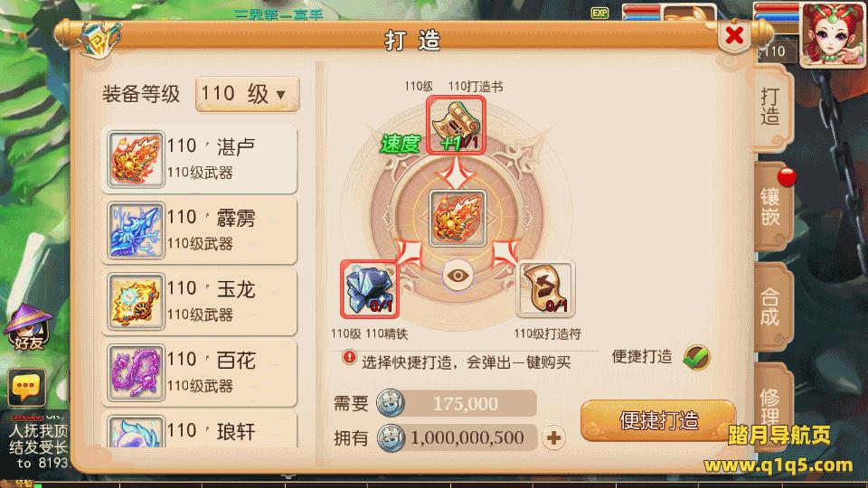Viewport: 868px width, 488px height.
Task: Click the center weapon preview icon
Action: pos(458,219)
